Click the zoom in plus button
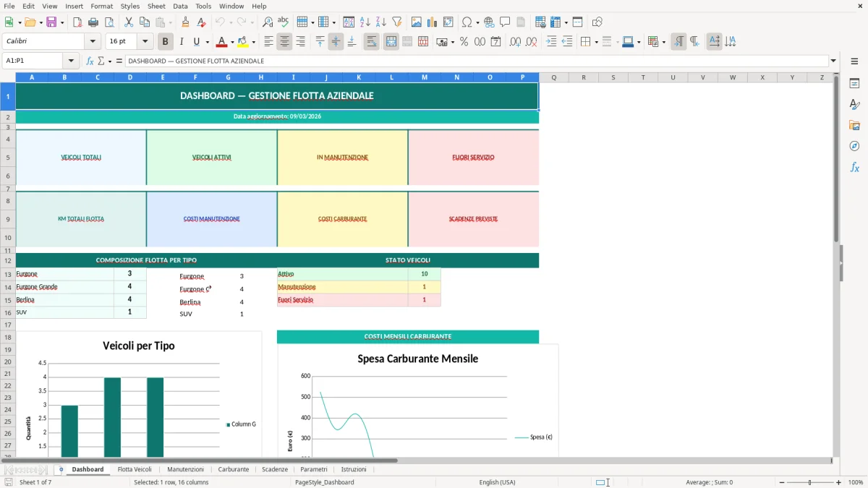Screen dimensions: 868x488 839,482
